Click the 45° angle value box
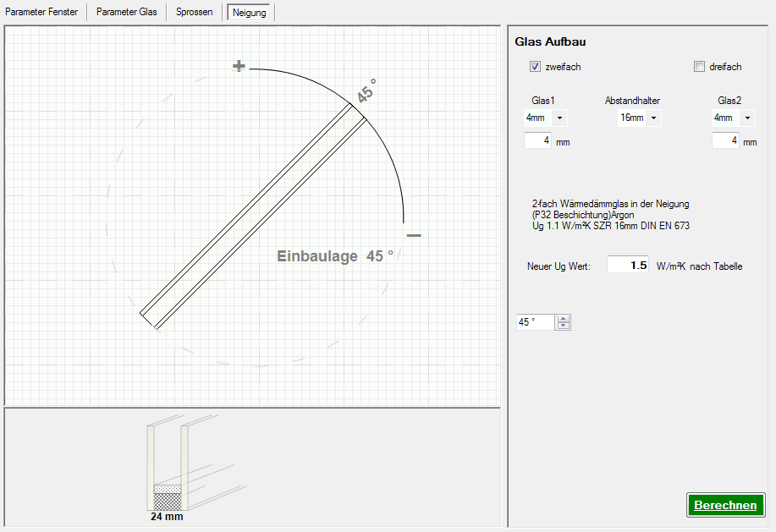 535,322
